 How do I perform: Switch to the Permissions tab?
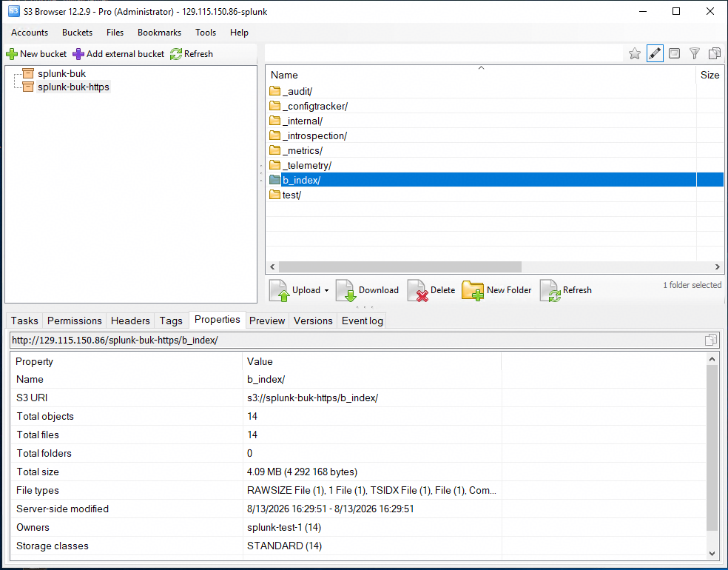tap(74, 321)
